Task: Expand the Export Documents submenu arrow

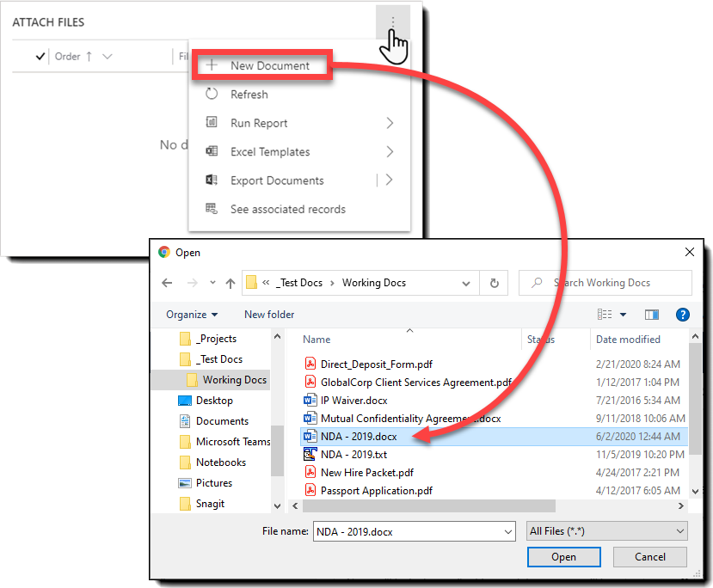Action: tap(390, 180)
